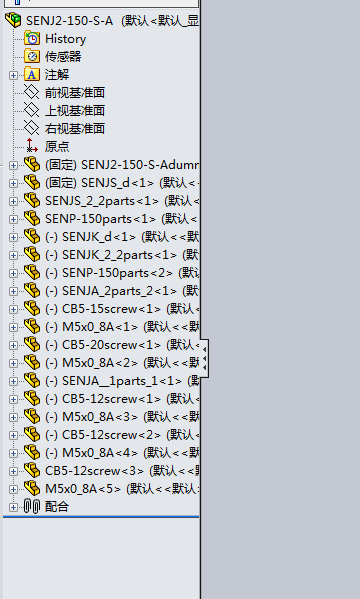Click part icon of SENJS_2_2parts<1>
Screen dimensions: 360x599
(32, 201)
